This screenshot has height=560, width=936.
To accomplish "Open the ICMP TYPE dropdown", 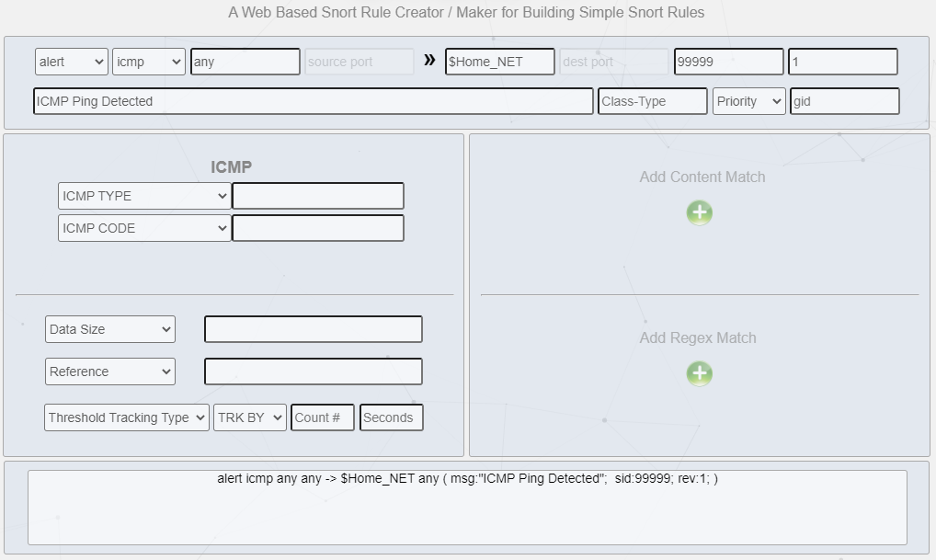I will tap(143, 195).
